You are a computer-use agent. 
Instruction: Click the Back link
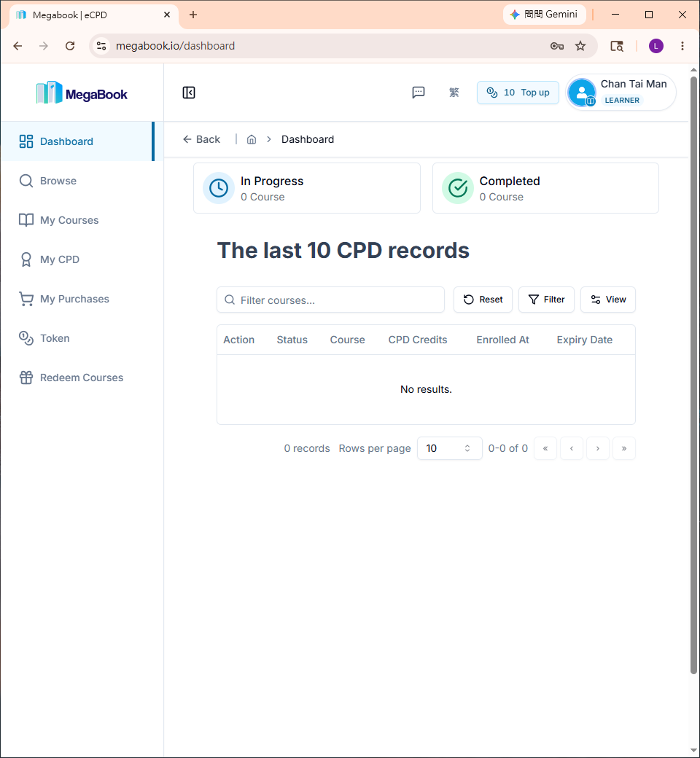coord(201,139)
